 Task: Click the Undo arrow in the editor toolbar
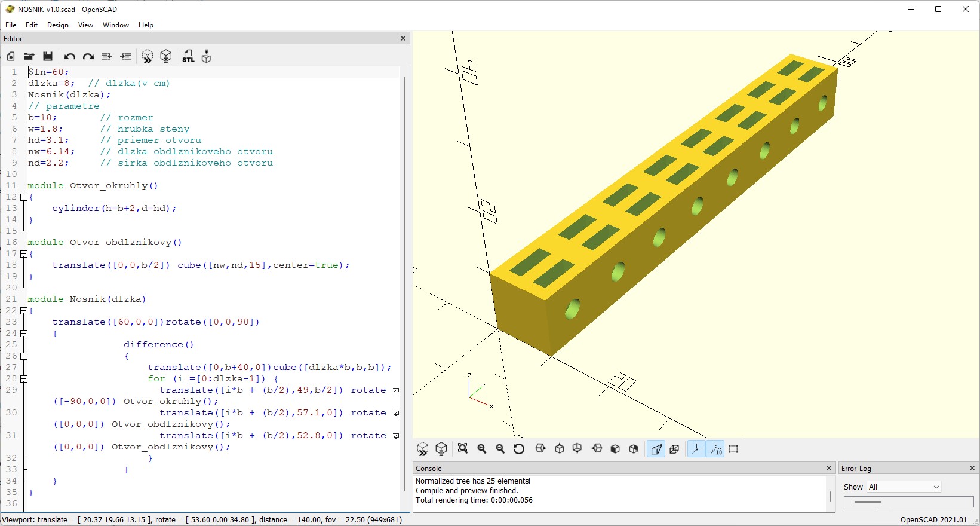(x=69, y=57)
